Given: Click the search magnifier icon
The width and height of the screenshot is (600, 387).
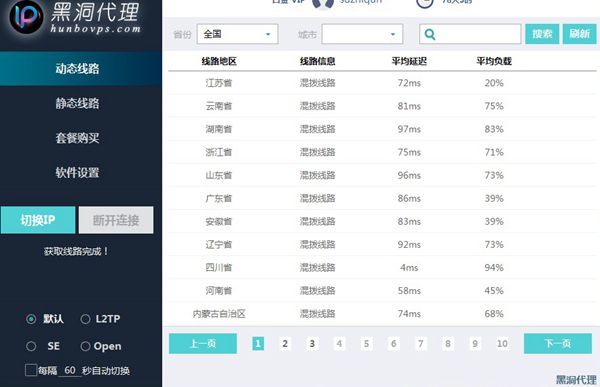Looking at the screenshot, I should [x=430, y=34].
